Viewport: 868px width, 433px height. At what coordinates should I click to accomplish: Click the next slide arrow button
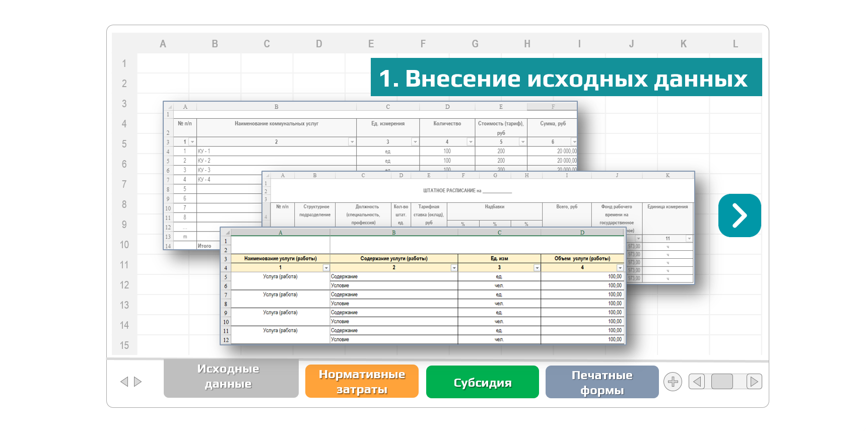click(739, 215)
